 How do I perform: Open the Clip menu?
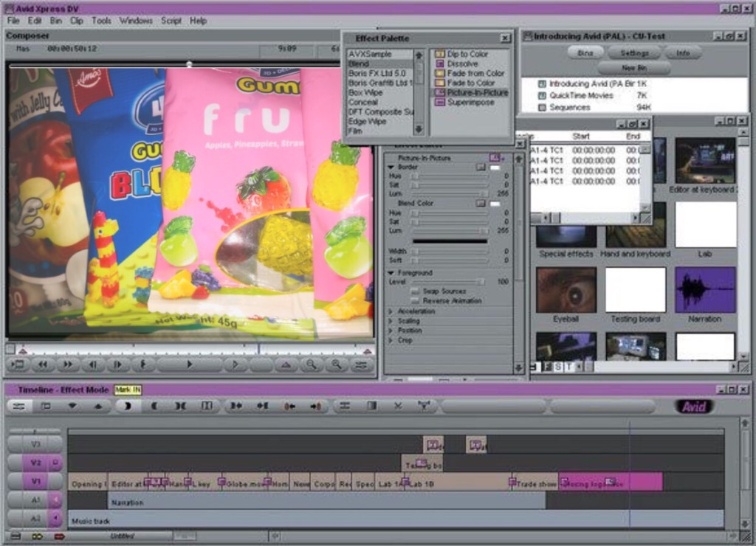click(x=76, y=21)
